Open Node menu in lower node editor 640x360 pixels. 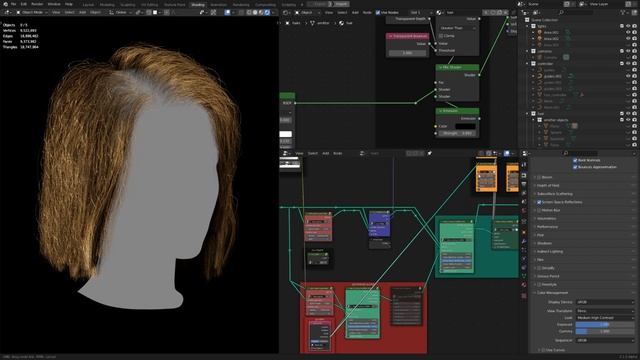[338, 153]
